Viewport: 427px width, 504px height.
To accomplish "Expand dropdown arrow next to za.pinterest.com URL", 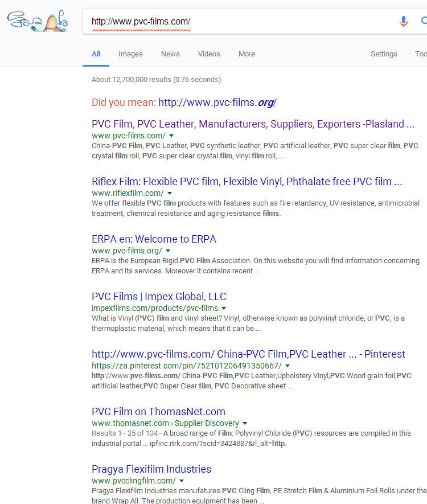I will [288, 366].
